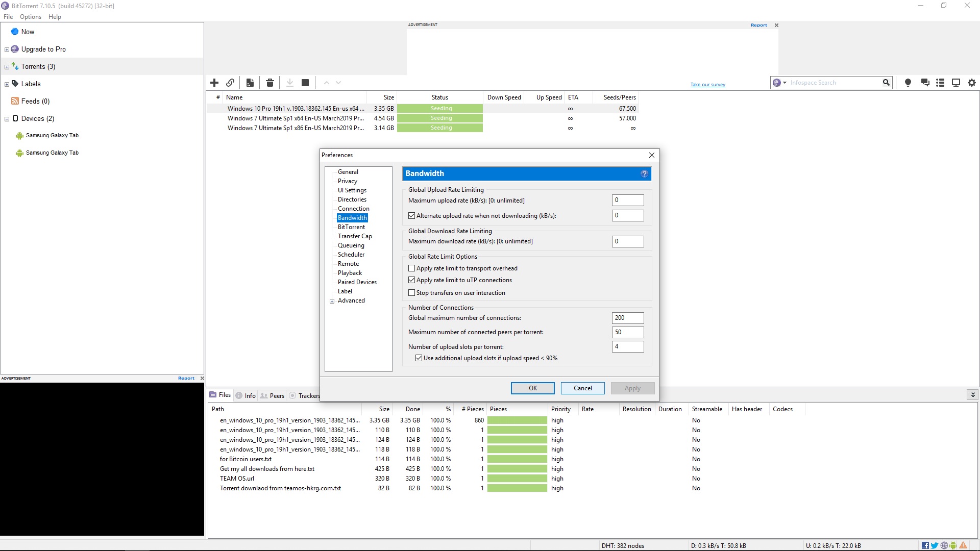
Task: Click the Remove Torrent trash icon
Action: (270, 83)
